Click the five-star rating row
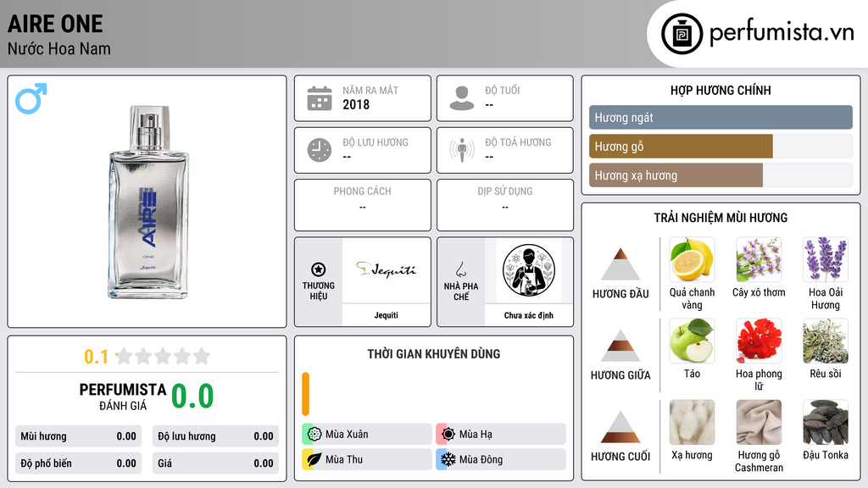The height and width of the screenshot is (488, 868). point(163,356)
